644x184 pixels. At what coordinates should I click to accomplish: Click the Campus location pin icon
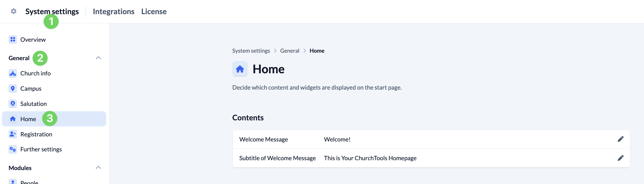pos(13,89)
